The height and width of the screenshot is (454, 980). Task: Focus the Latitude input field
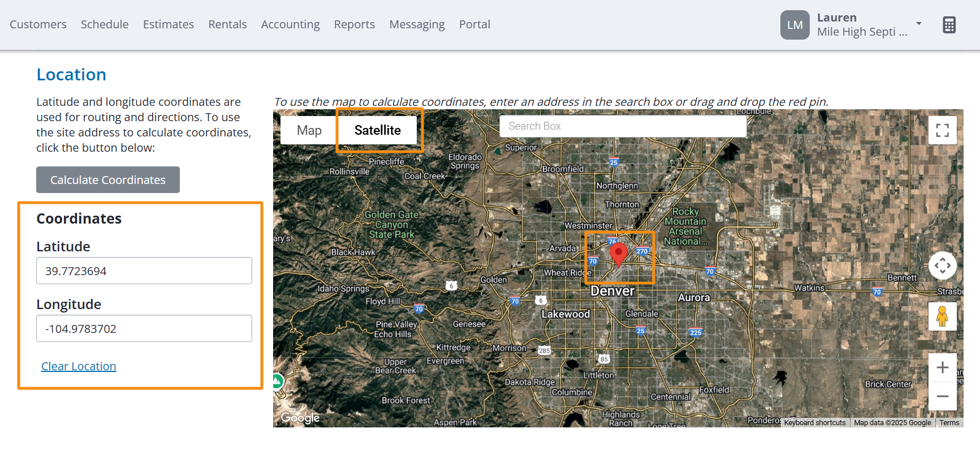coord(144,271)
